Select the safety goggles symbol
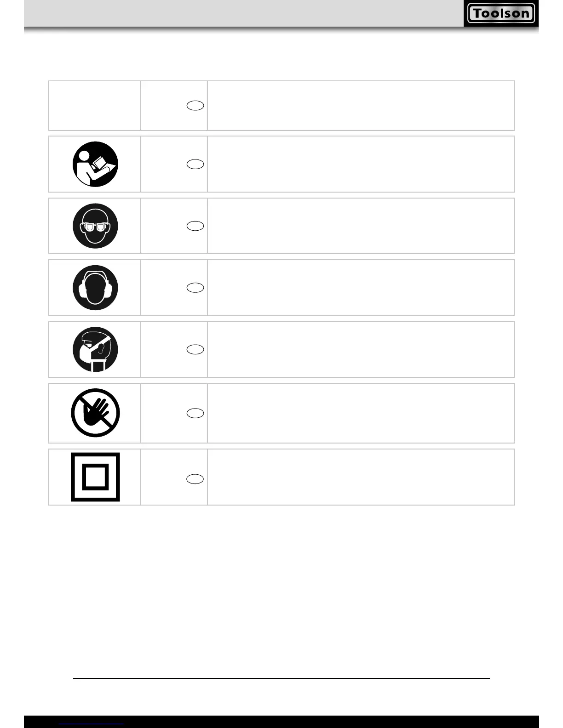This screenshot has width=563, height=728. (x=95, y=226)
